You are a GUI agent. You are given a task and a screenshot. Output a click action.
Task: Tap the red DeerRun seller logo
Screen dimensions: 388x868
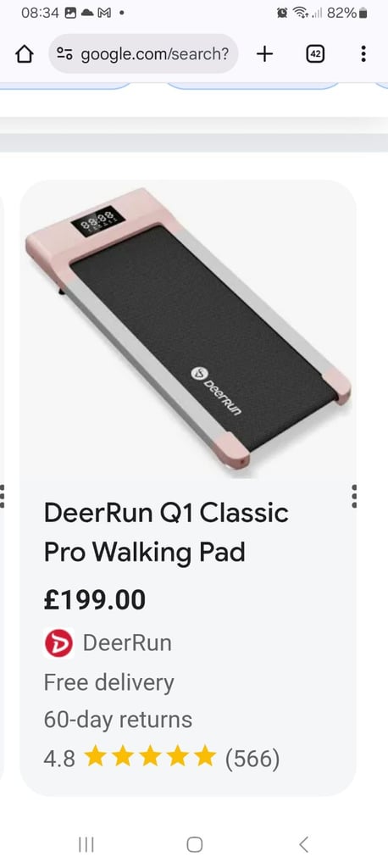coord(58,643)
